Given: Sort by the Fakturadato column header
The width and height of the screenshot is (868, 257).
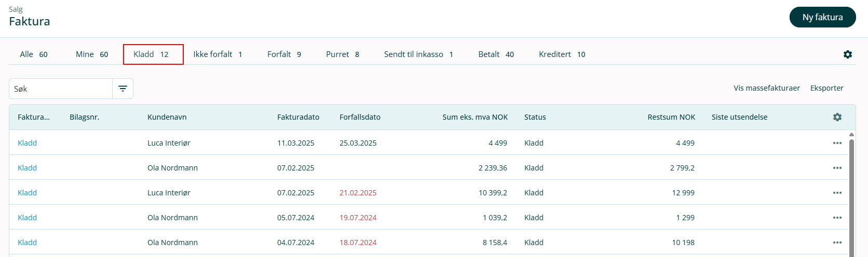Looking at the screenshot, I should [298, 117].
